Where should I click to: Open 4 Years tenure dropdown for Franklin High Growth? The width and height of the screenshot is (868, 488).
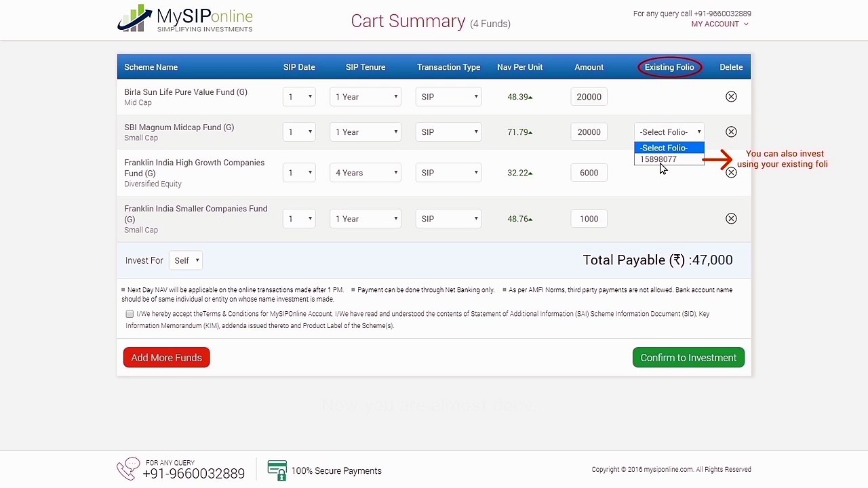coord(366,173)
